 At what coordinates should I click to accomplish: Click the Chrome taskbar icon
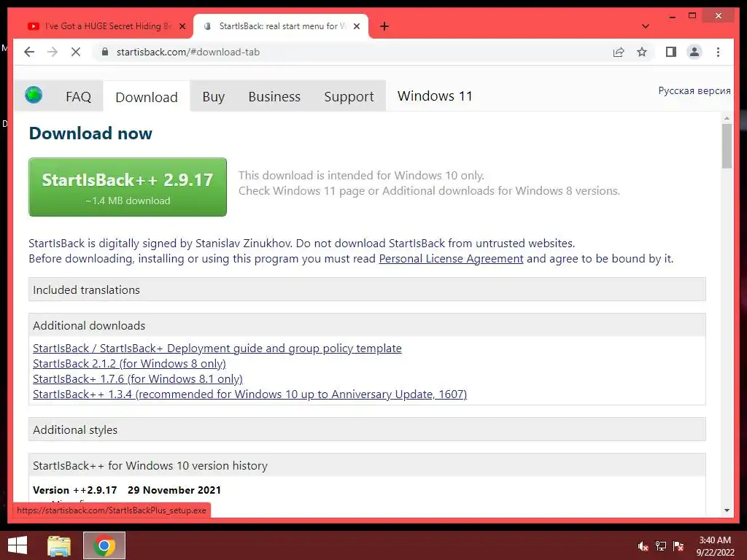[x=104, y=545]
